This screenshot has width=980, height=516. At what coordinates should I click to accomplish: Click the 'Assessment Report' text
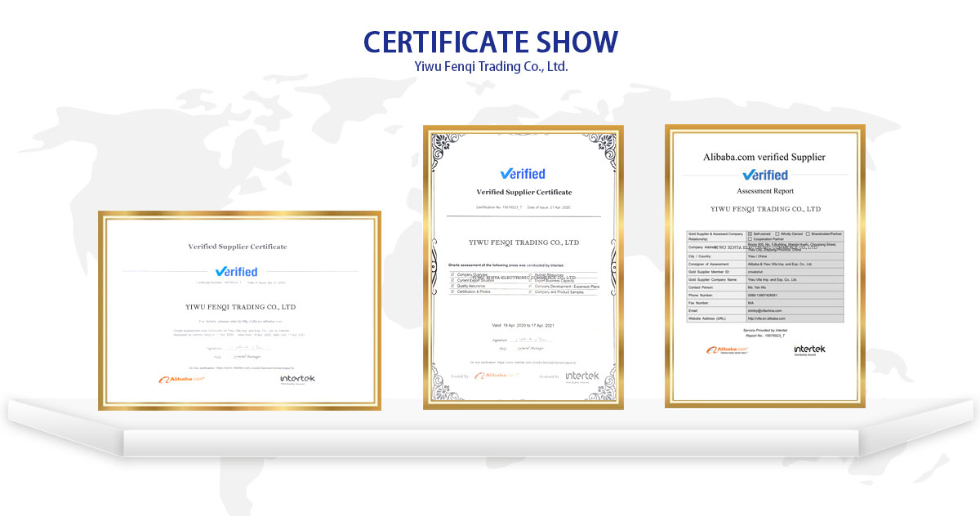coord(765,191)
